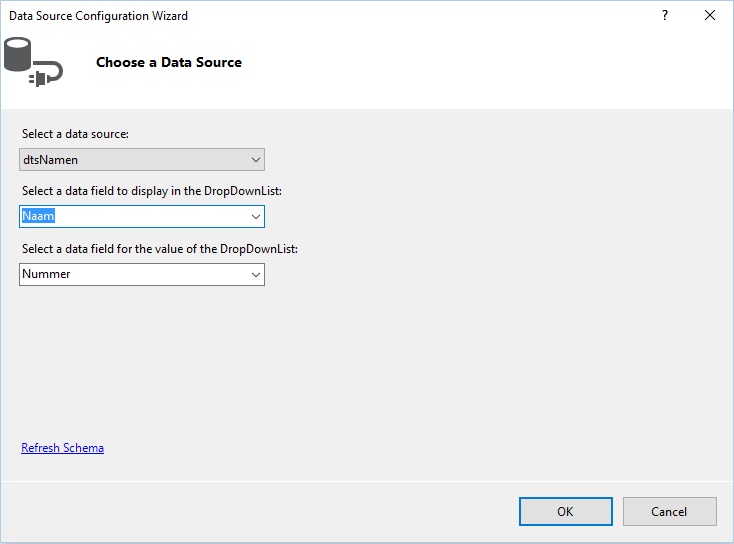
Task: Open the Naam display field dropdown arrow
Action: coord(256,217)
